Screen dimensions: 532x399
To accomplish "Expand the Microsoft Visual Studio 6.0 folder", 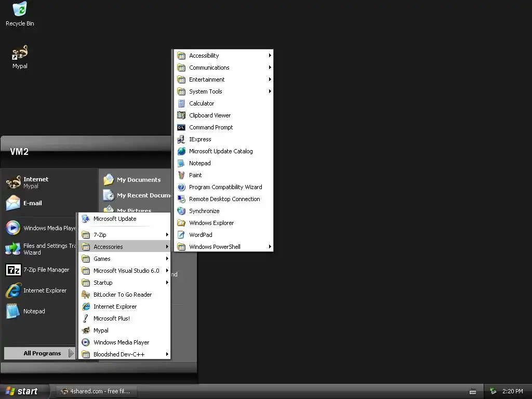I will click(124, 270).
